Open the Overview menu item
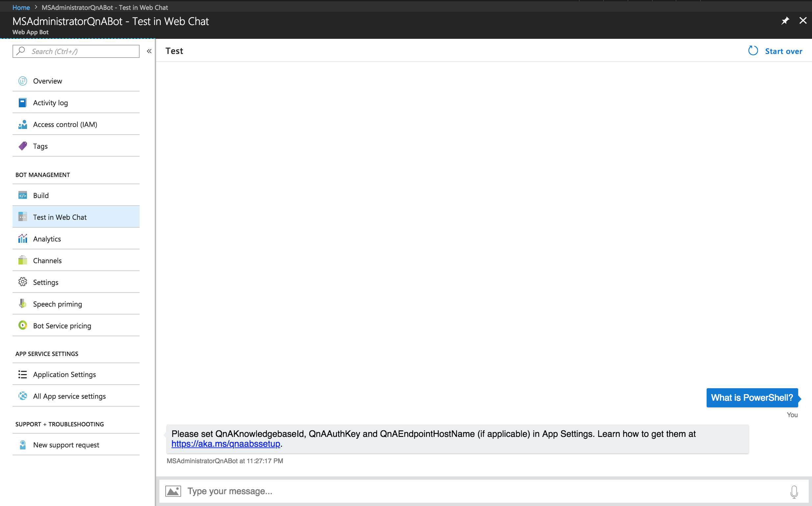 [x=76, y=81]
